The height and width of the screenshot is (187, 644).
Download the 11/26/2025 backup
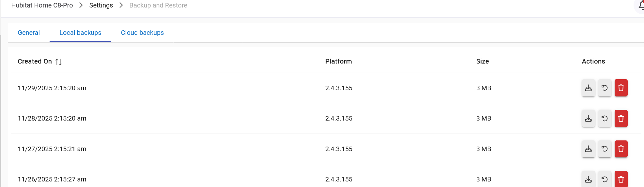(x=588, y=179)
